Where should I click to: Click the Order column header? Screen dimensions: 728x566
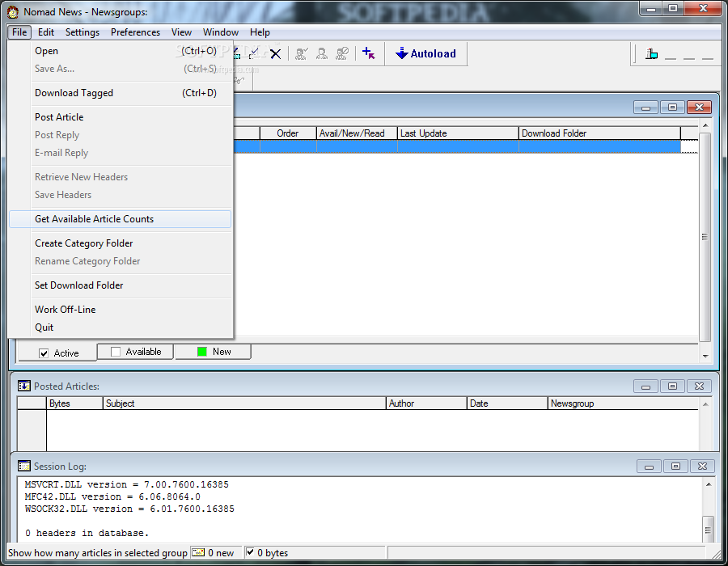pos(288,133)
